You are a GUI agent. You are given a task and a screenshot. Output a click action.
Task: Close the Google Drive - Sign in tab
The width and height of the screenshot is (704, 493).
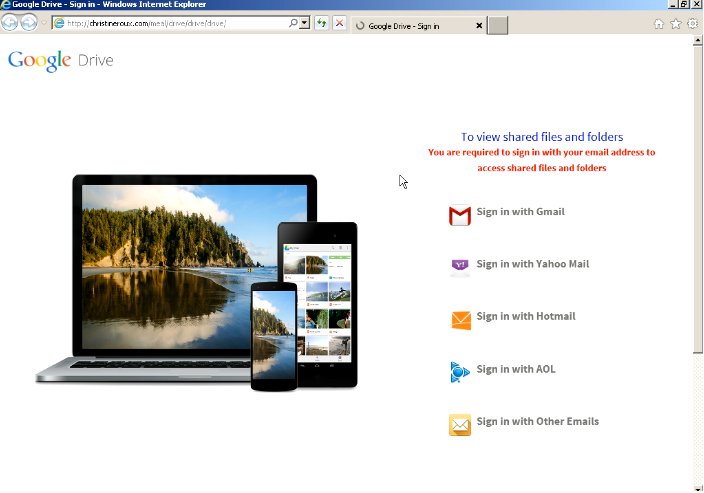tap(479, 26)
